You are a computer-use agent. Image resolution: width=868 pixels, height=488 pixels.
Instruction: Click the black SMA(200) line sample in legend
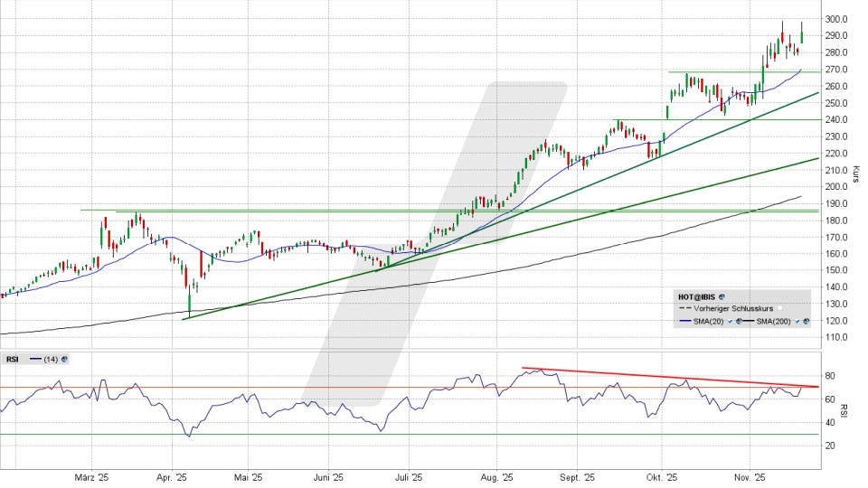749,321
